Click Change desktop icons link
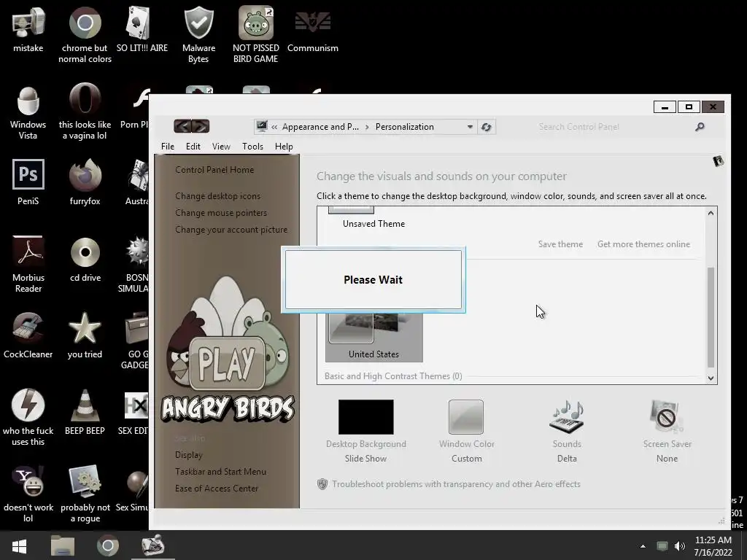747x560 pixels. 217,195
